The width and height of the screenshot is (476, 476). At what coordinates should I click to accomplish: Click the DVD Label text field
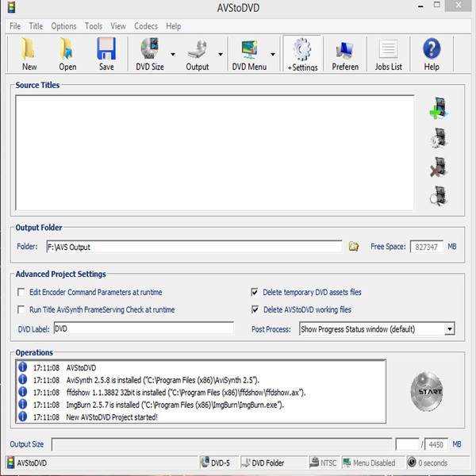144,328
